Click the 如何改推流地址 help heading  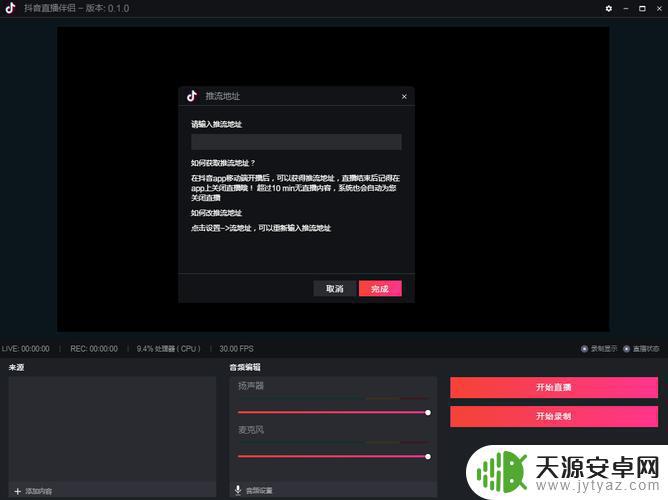pyautogui.click(x=216, y=213)
